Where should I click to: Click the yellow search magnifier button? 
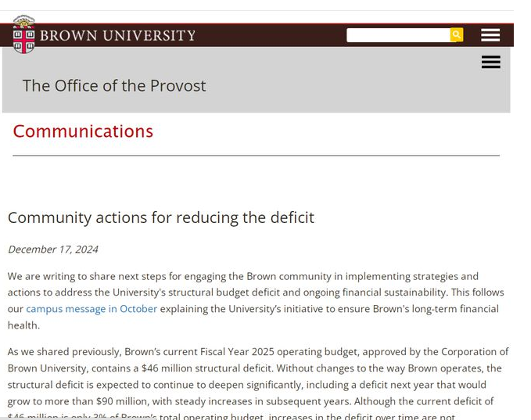point(457,35)
